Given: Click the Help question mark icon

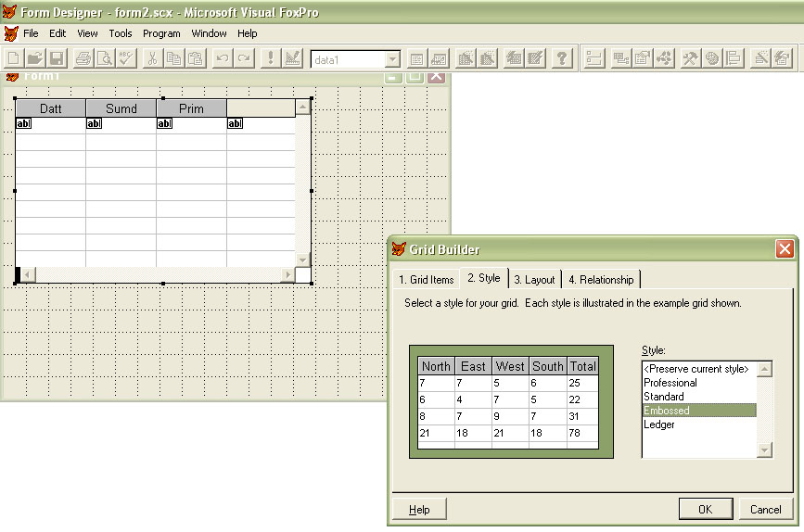Looking at the screenshot, I should point(562,58).
